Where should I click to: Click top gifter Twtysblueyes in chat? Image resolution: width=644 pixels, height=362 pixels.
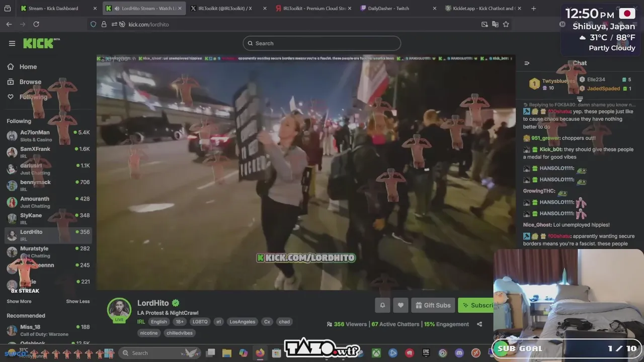[558, 81]
